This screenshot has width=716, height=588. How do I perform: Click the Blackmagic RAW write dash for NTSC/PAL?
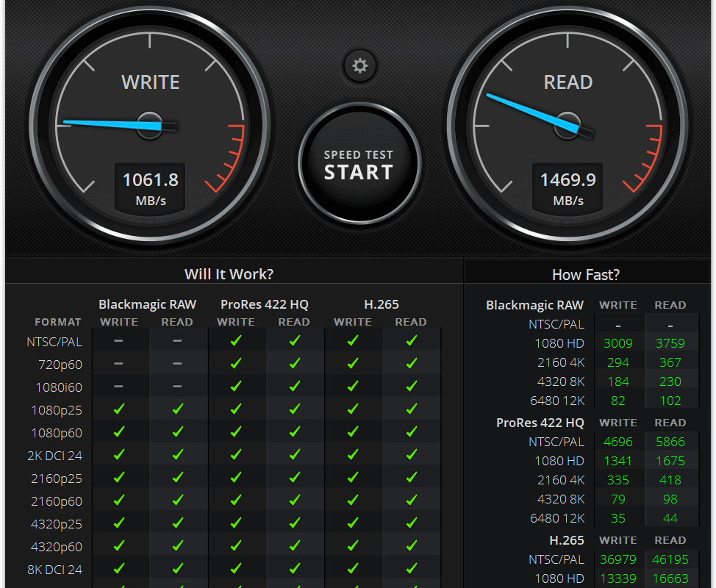coord(118,341)
